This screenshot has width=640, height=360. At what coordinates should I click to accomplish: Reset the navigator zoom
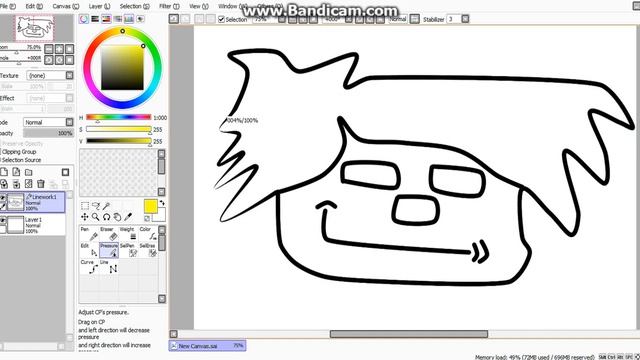70,49
